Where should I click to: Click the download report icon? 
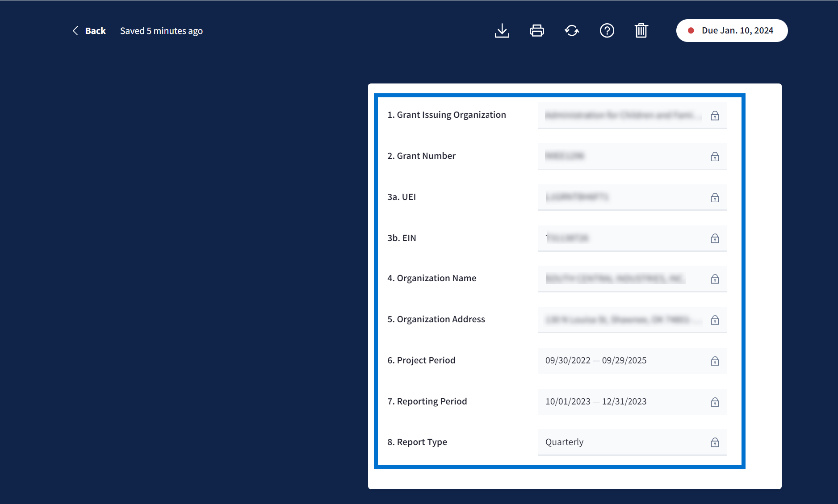(502, 31)
